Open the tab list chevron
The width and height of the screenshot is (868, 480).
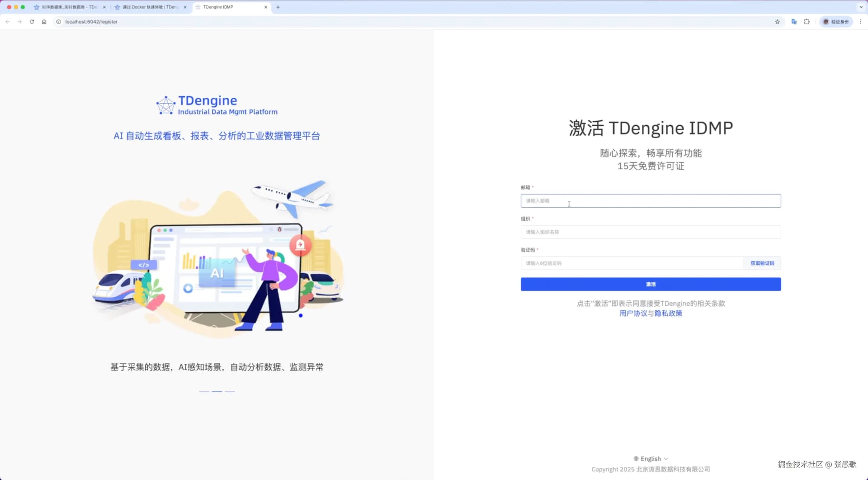pos(861,7)
